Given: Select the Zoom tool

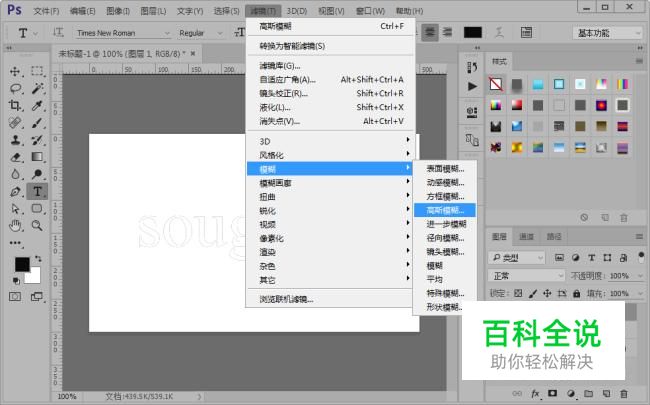Looking at the screenshot, I should (x=37, y=226).
